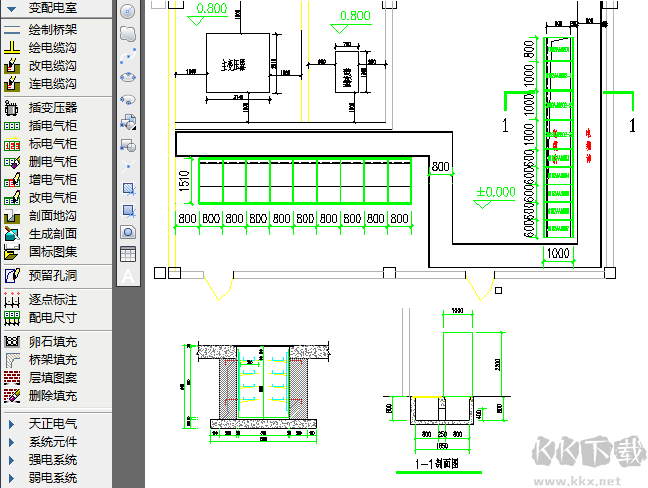648x488 pixels.
Task: Open the 生成剖面 tool icon
Action: (x=12, y=234)
